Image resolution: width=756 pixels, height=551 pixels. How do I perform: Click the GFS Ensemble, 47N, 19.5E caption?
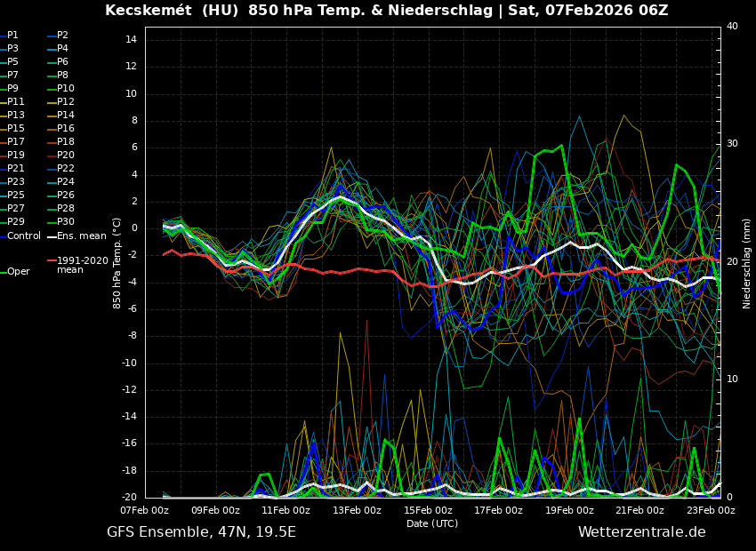201,531
